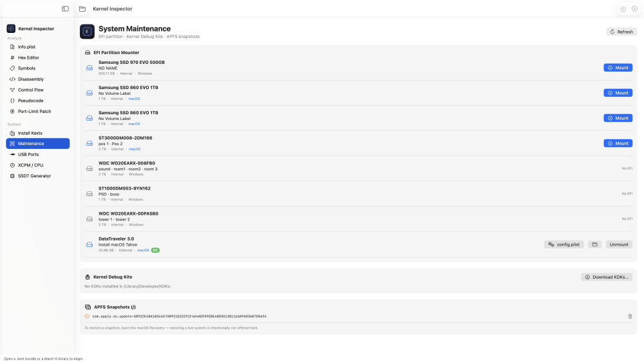Click the folder icon beside Kernel Inspector title
Image resolution: width=644 pixels, height=363 pixels.
(82, 8)
